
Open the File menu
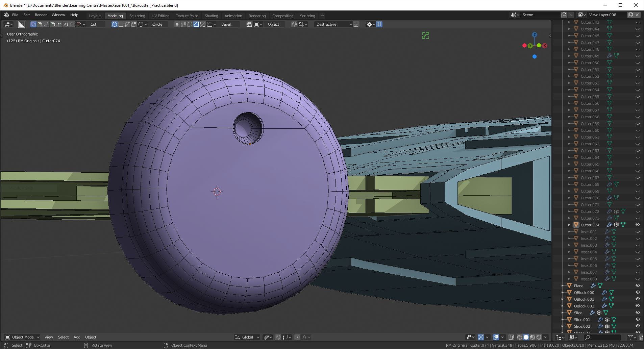15,15
